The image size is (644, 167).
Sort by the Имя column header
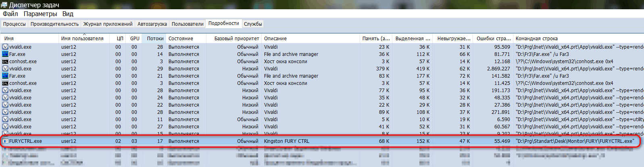coord(29,39)
